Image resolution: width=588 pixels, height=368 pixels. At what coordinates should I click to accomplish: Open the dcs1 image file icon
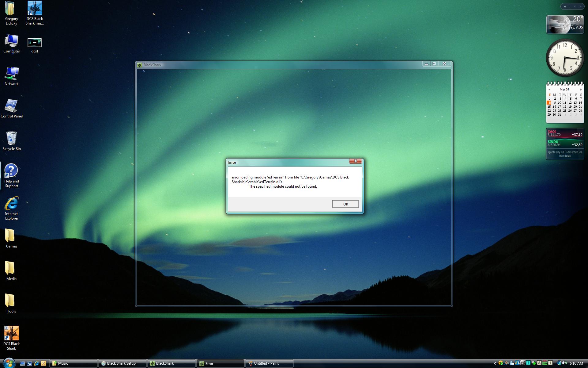(x=35, y=45)
